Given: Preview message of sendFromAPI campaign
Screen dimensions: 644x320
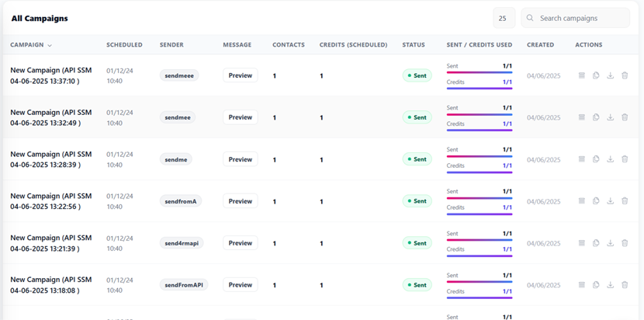Looking at the screenshot, I should 241,284.
